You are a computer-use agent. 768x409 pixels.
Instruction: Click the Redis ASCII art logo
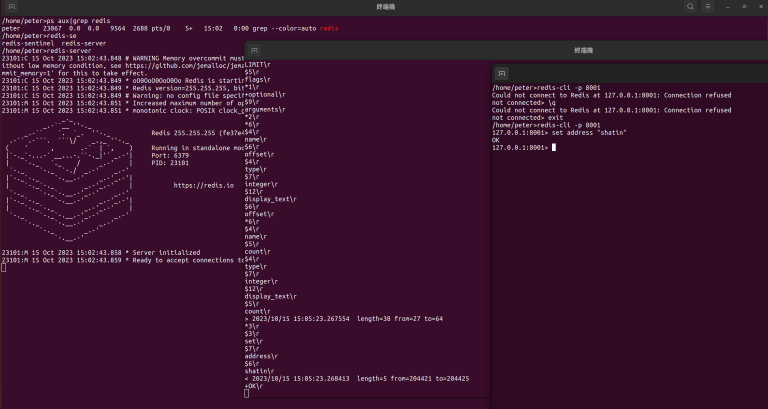point(69,181)
